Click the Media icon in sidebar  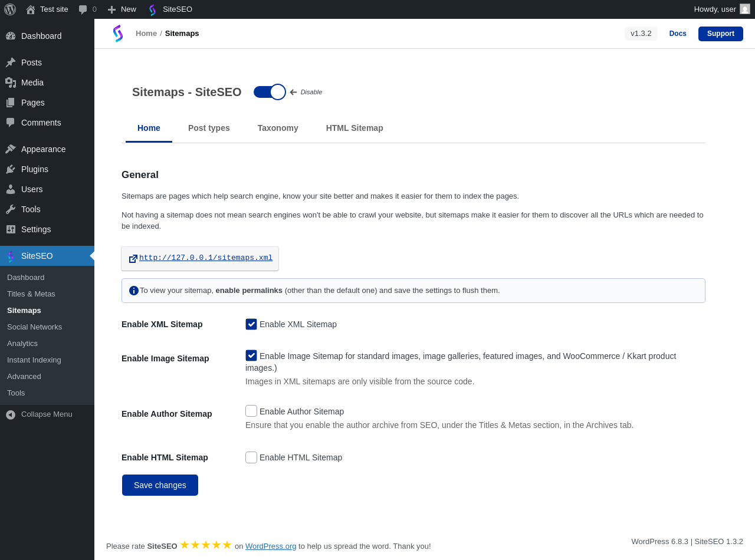pyautogui.click(x=11, y=83)
